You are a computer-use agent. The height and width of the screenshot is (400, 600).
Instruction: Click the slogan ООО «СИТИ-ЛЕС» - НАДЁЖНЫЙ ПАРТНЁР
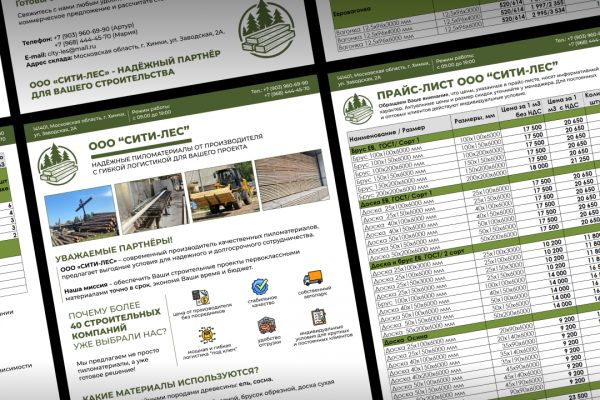point(125,68)
